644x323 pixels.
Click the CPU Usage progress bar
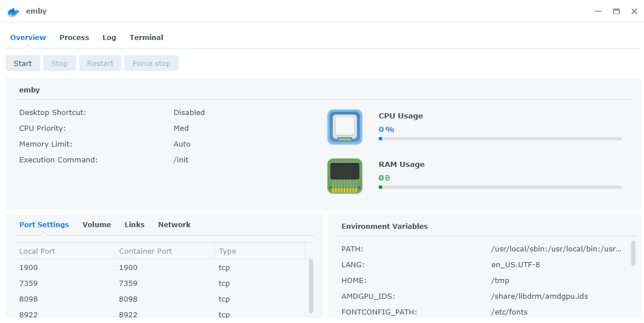[500, 139]
